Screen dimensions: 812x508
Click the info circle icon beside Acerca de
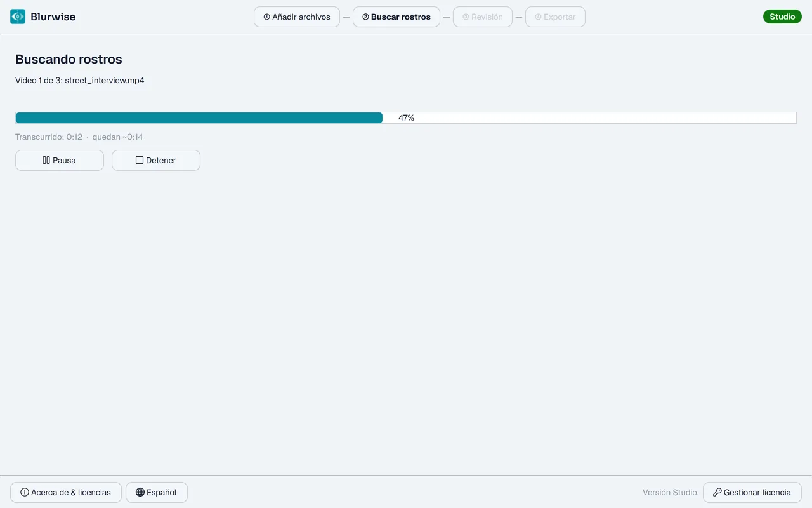point(25,492)
